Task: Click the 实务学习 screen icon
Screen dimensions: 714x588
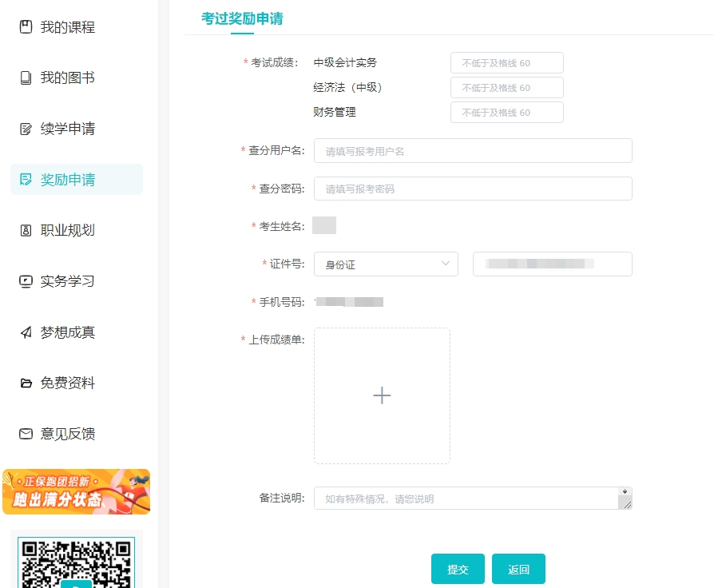Action: point(24,281)
